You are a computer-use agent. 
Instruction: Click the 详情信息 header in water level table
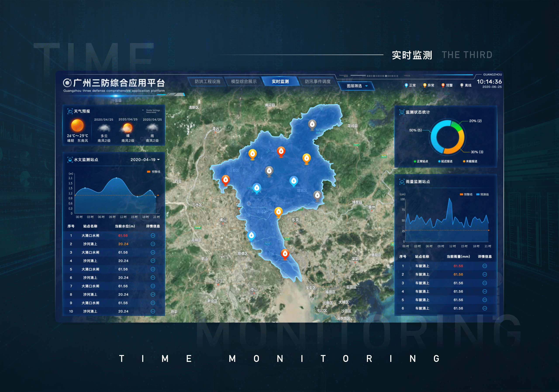[153, 226]
